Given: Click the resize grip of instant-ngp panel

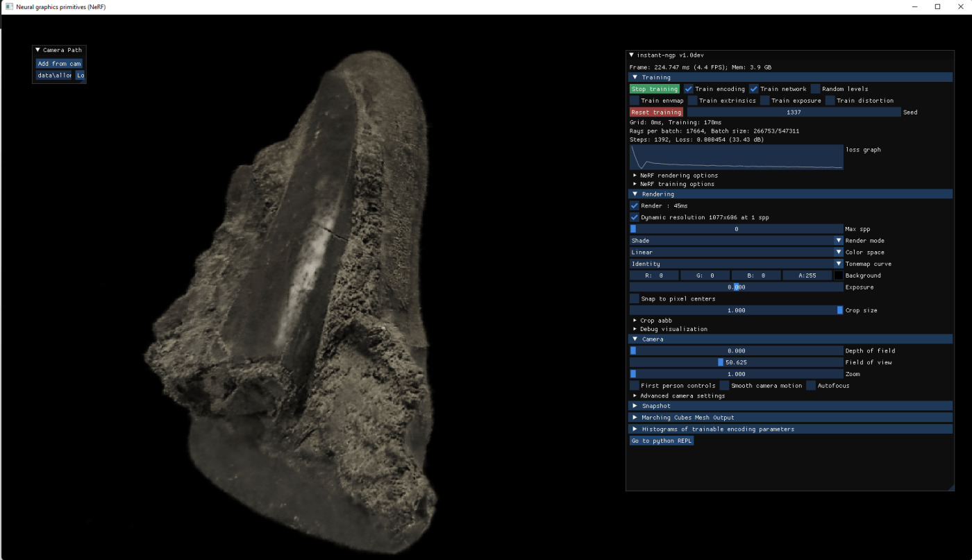Looking at the screenshot, I should (950, 487).
